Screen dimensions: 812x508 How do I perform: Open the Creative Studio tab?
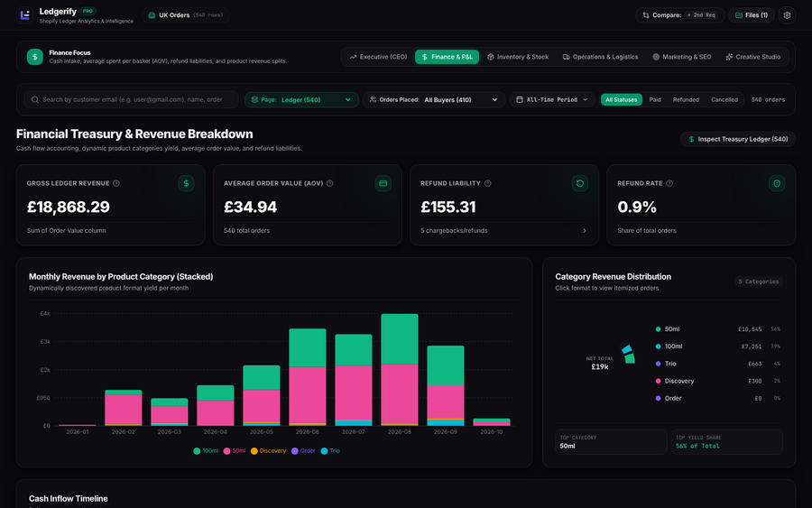pos(753,57)
